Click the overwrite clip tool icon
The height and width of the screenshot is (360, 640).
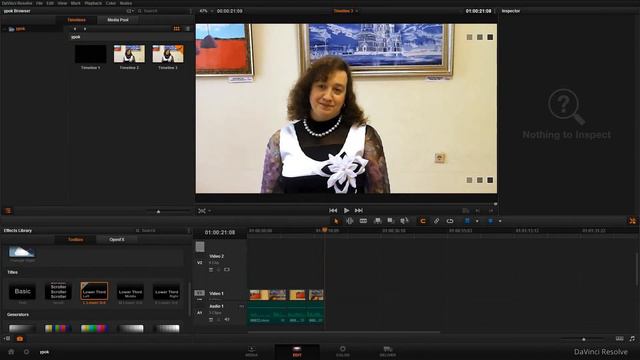(391, 221)
